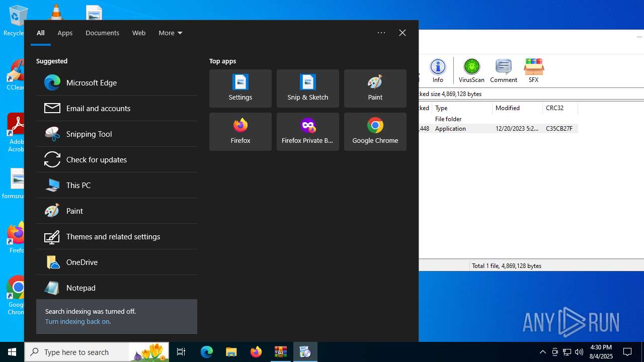Open Themes and related settings
Image resolution: width=644 pixels, height=362 pixels.
[117, 236]
